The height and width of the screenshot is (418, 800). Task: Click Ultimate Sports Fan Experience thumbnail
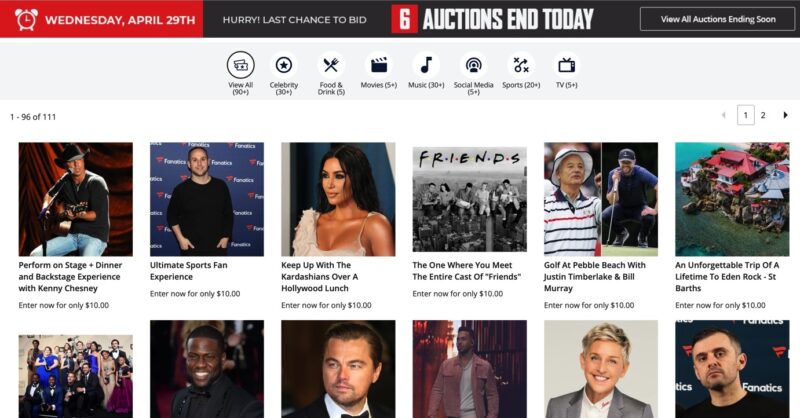click(207, 199)
